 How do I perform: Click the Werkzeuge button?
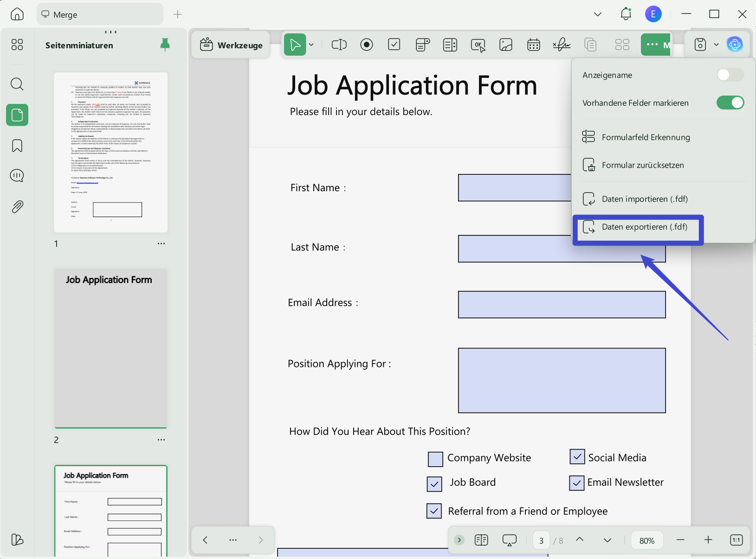[x=231, y=45]
